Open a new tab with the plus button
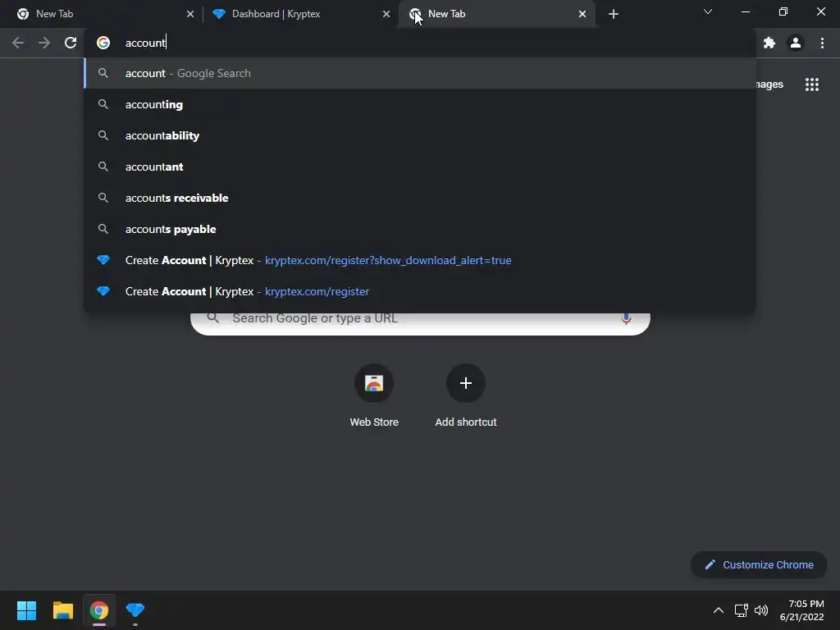Image resolution: width=840 pixels, height=630 pixels. (614, 14)
